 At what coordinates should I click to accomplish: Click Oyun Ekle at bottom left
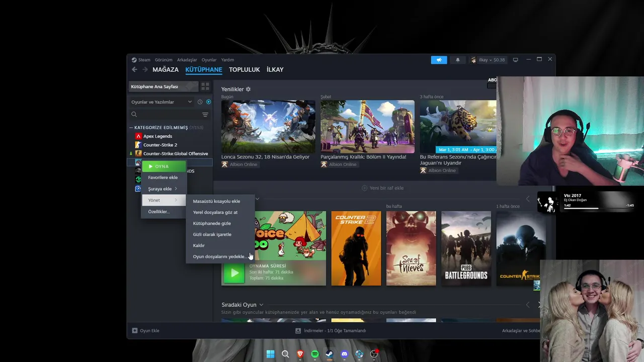[145, 331]
